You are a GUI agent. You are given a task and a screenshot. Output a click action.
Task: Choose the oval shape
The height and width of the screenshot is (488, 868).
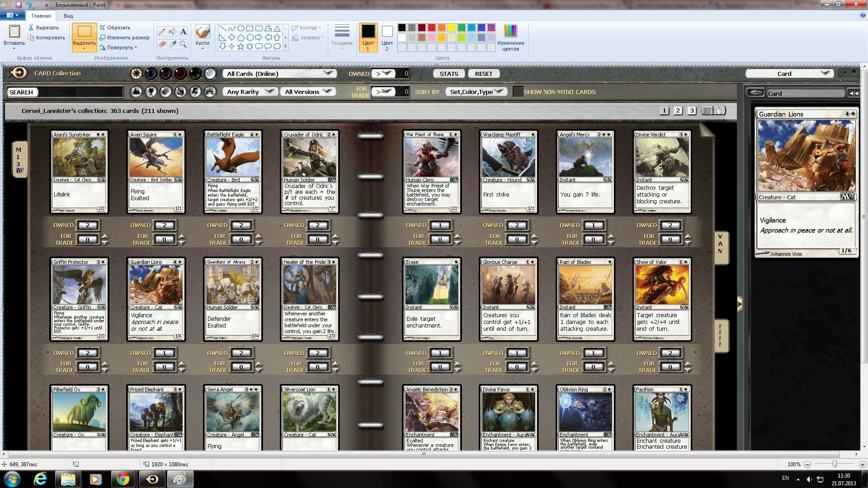click(241, 28)
